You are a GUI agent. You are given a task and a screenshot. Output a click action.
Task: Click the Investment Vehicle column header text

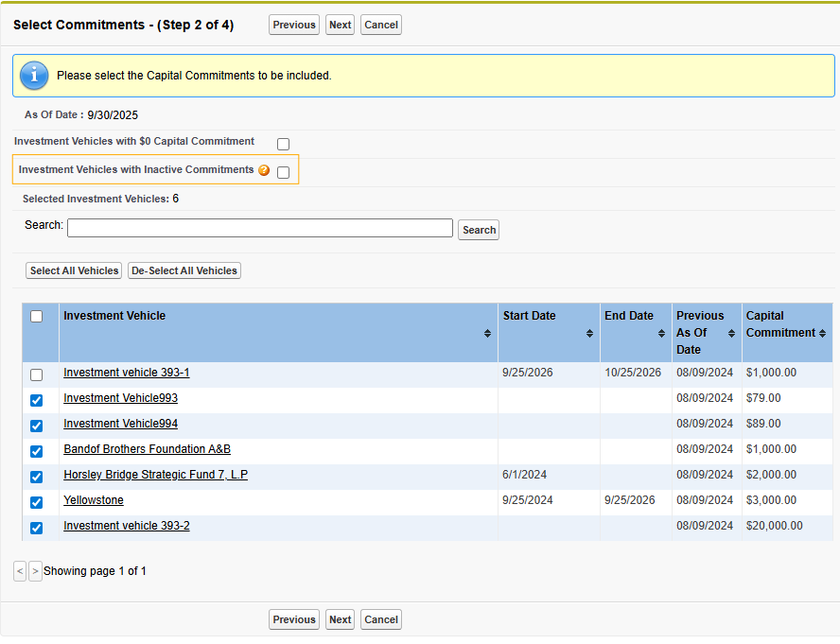(x=114, y=316)
